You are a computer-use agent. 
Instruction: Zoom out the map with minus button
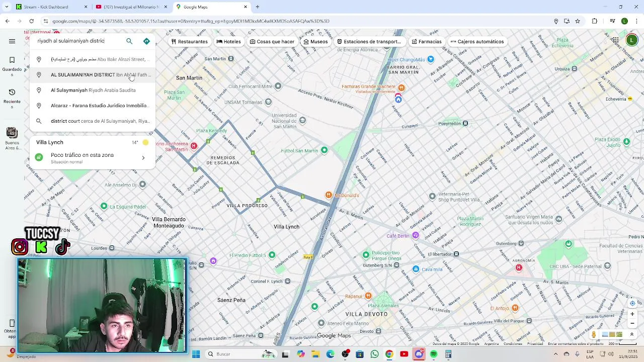point(632,323)
